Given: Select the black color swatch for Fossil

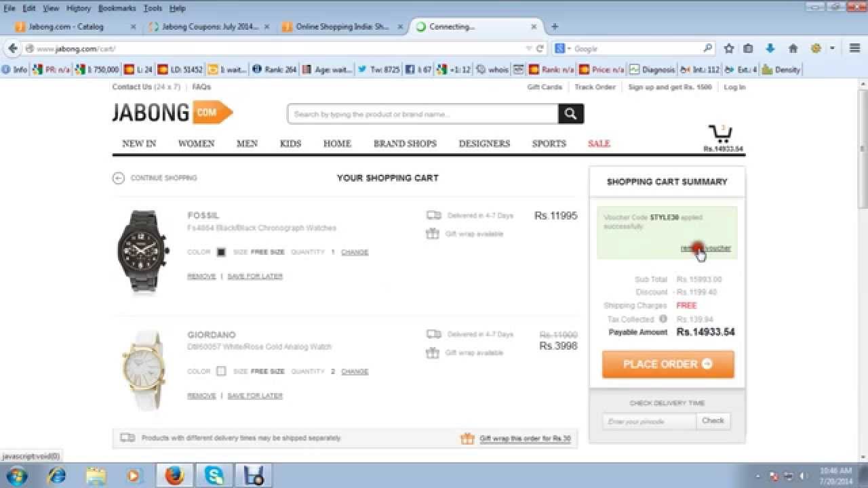Looking at the screenshot, I should (x=221, y=252).
